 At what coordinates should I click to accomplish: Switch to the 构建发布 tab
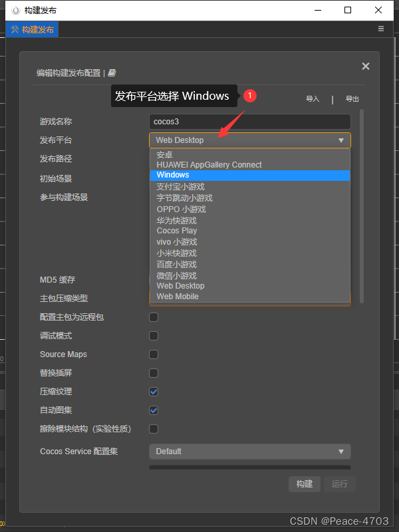coord(32,29)
